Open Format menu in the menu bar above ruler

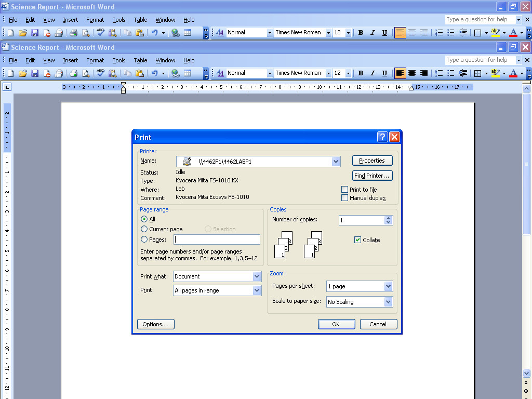click(95, 60)
